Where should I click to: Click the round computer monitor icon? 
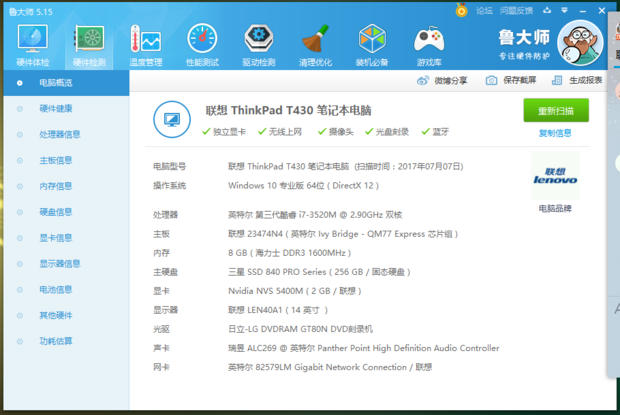pyautogui.click(x=172, y=119)
